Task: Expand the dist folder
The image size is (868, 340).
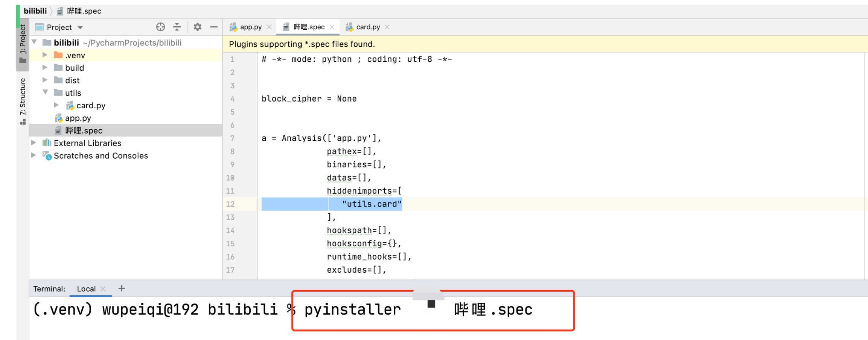Action: (x=45, y=80)
